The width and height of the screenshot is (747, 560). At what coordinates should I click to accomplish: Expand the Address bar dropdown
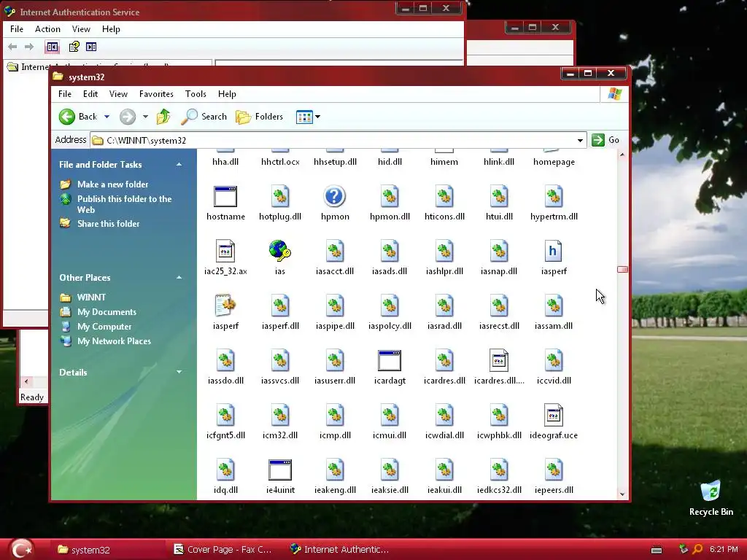pos(580,141)
